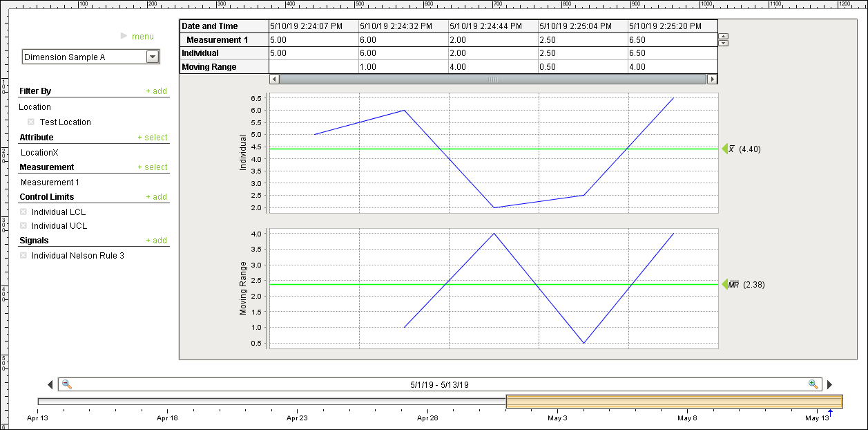Select an Attribute via select link
The height and width of the screenshot is (430, 868).
point(152,138)
